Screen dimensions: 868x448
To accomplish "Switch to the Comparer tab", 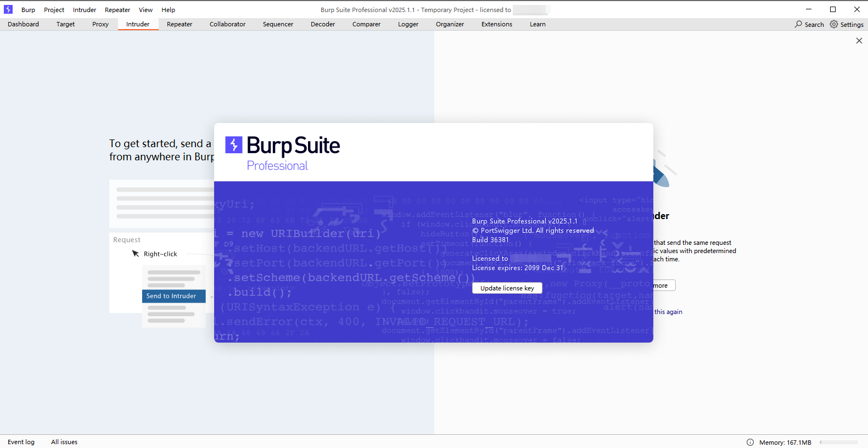I will pyautogui.click(x=366, y=24).
